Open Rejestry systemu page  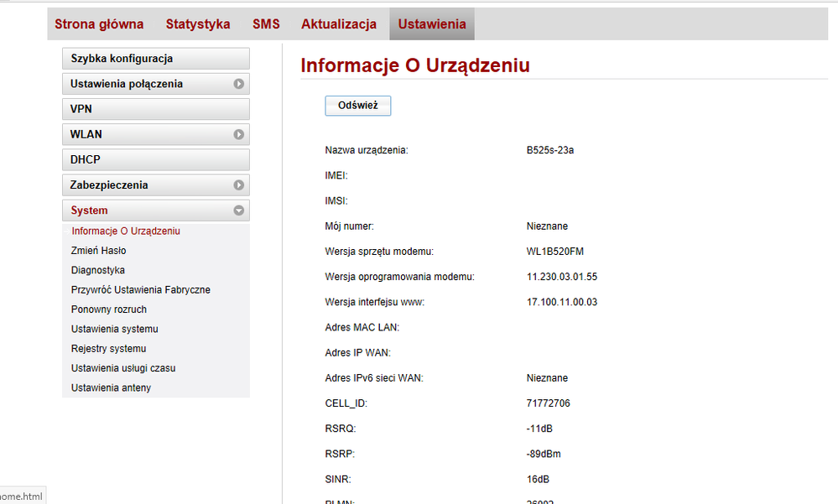pos(109,349)
